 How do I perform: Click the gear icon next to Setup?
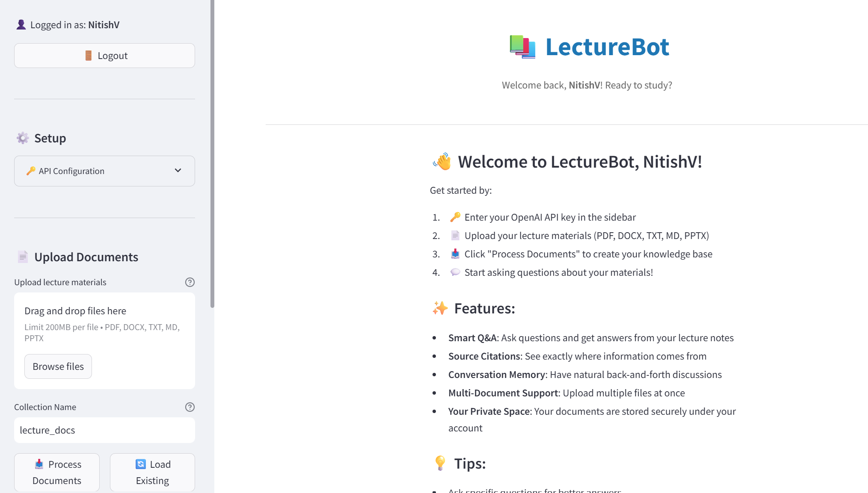pyautogui.click(x=23, y=138)
